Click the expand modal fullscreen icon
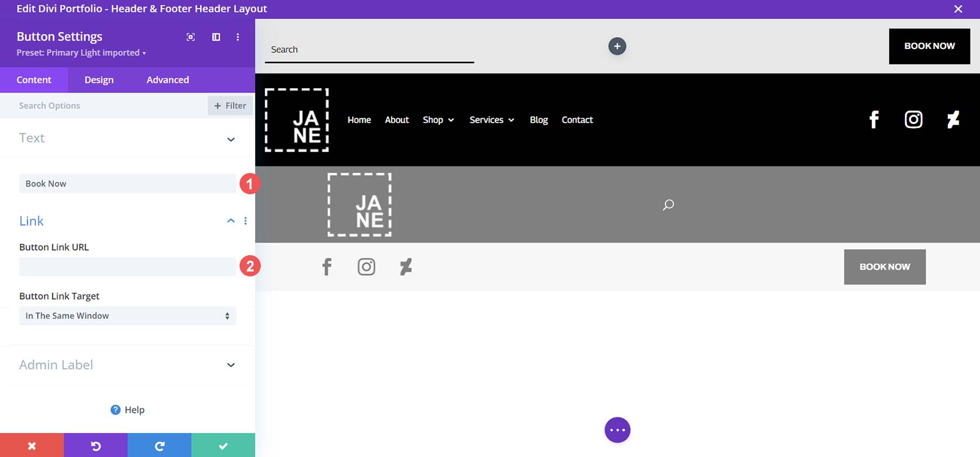This screenshot has width=980, height=457. coord(191,37)
